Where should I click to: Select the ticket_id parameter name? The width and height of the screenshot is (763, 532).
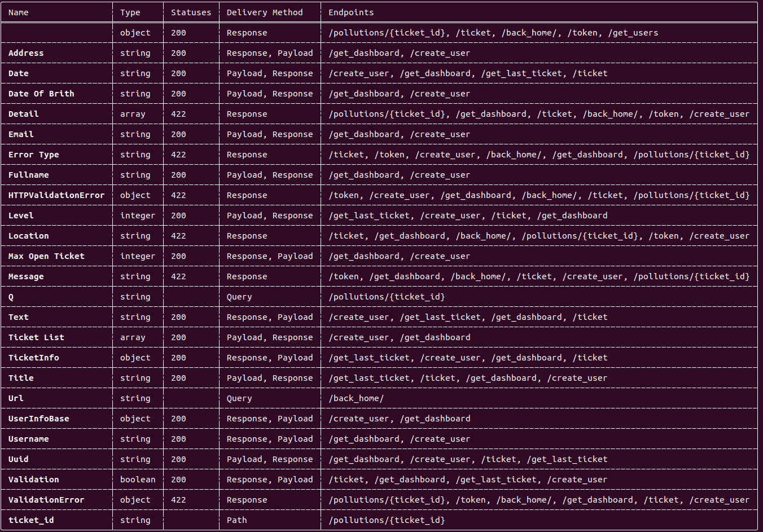coord(31,520)
